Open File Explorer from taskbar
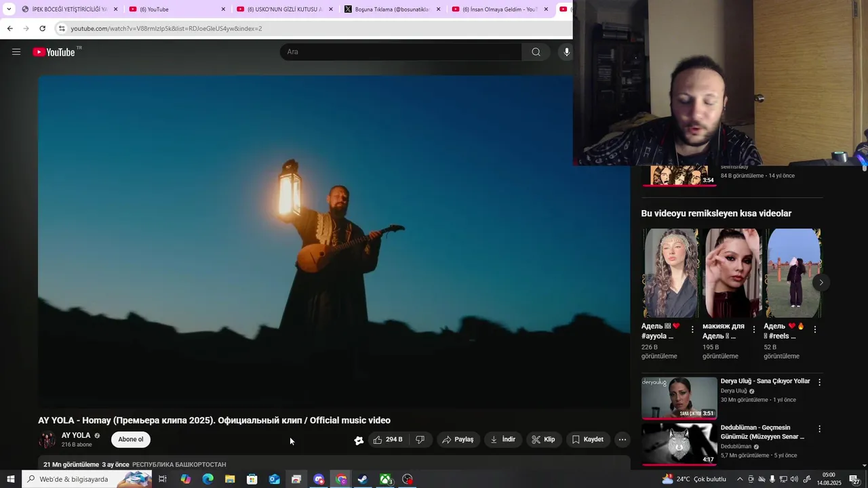 (x=230, y=479)
